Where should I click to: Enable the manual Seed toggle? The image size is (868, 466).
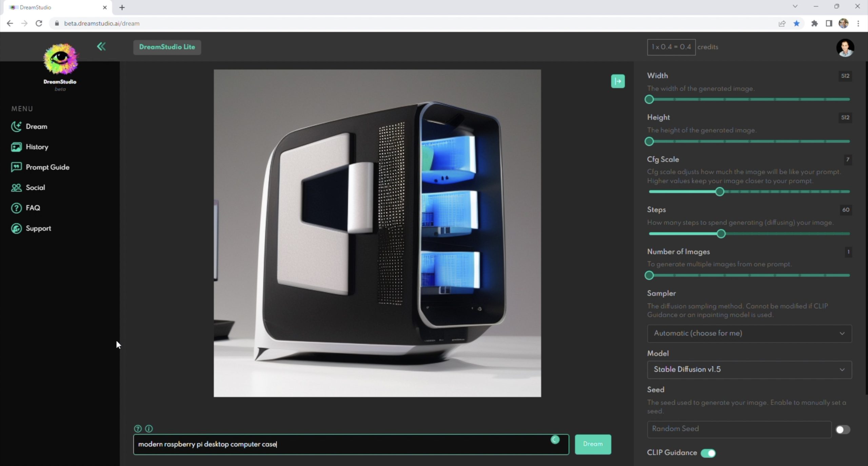843,429
